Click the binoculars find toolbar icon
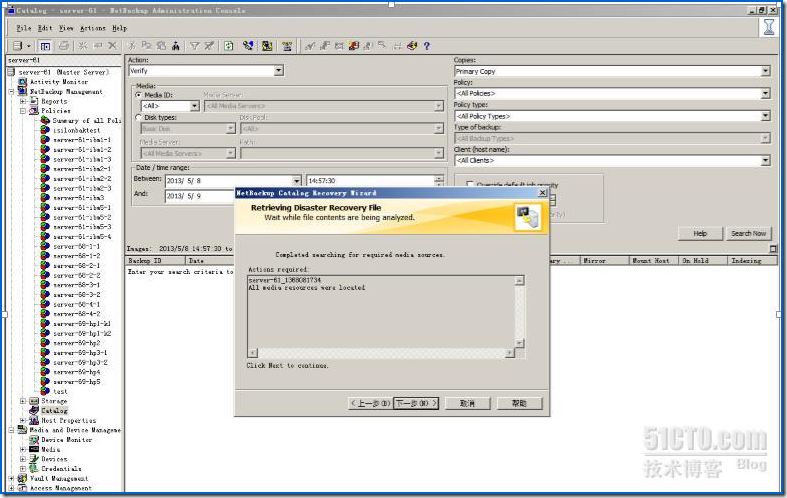Screen dimensions: 787x498 [x=176, y=46]
